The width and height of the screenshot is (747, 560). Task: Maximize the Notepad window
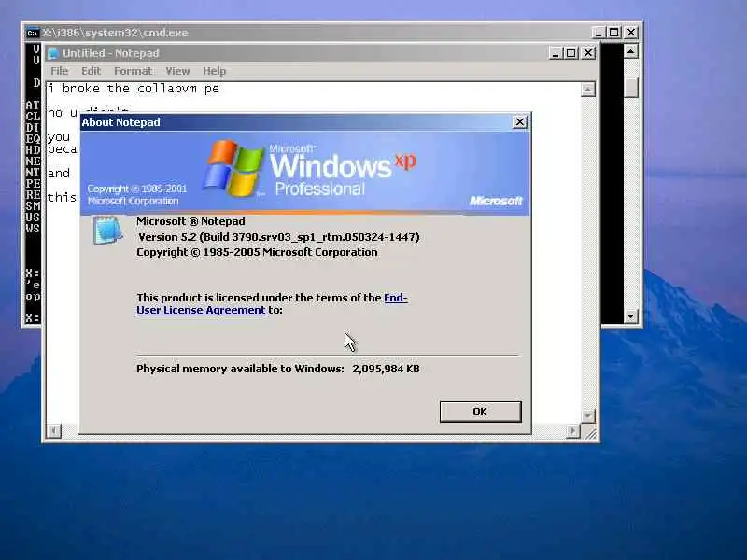click(571, 53)
